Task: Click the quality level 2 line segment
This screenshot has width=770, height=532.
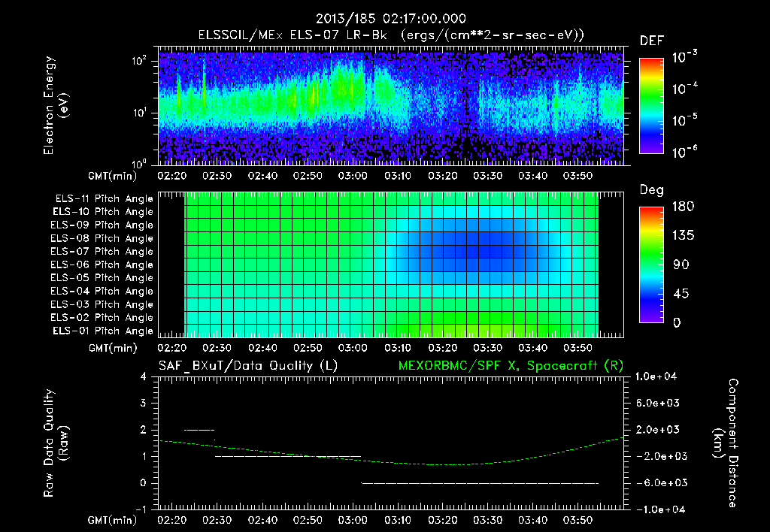Action: pyautogui.click(x=199, y=430)
